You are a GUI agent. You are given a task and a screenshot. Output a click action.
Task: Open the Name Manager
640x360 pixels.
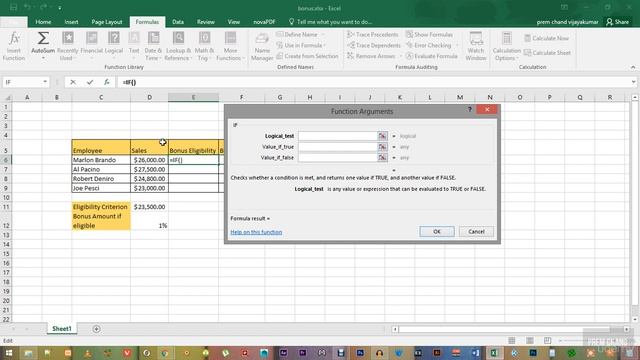pyautogui.click(x=262, y=46)
